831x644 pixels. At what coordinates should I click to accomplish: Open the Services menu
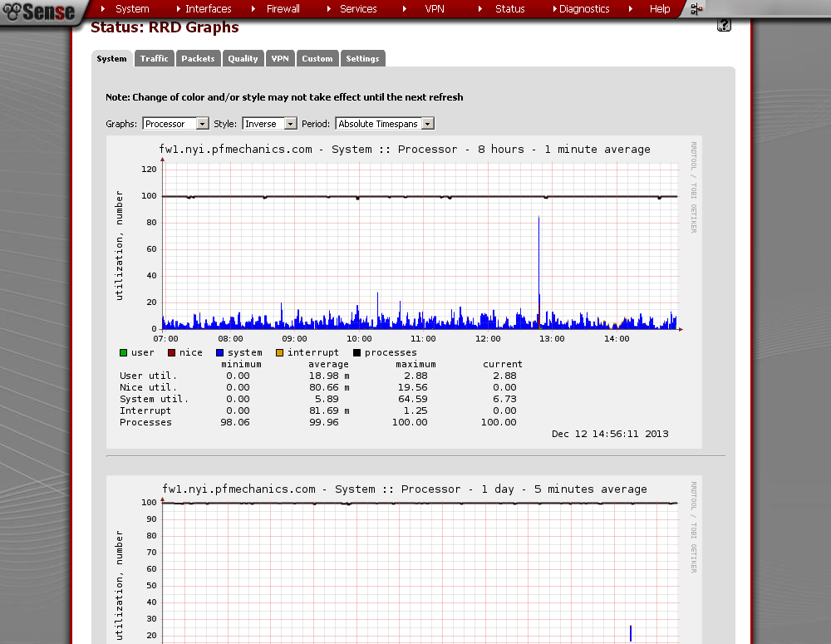[358, 8]
